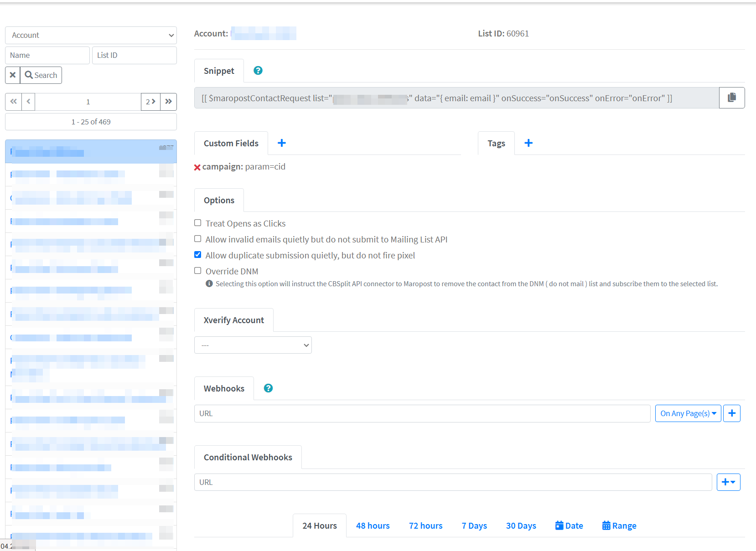Viewport: 756px width, 551px height.
Task: Copy the snippet code to clipboard
Action: pyautogui.click(x=731, y=98)
